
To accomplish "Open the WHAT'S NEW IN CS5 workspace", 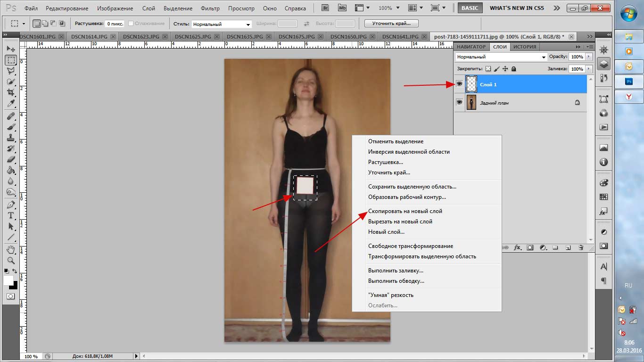I will [517, 8].
